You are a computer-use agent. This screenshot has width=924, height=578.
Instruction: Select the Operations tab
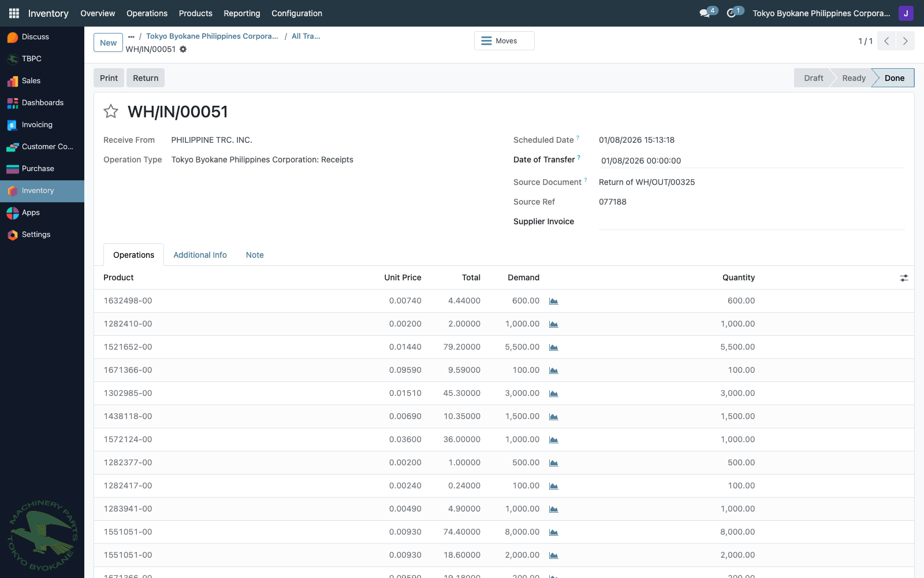pos(133,255)
